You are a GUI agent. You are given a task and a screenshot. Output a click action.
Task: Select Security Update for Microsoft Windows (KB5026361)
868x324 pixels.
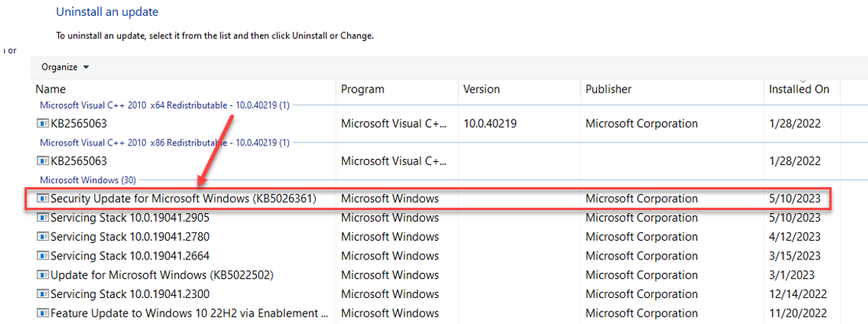point(183,198)
